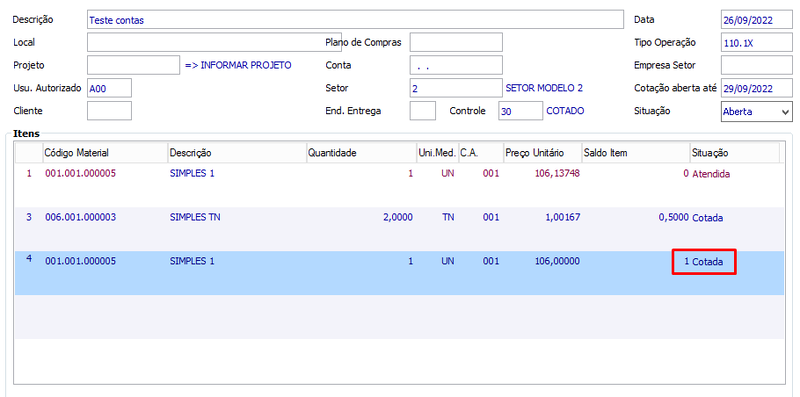The height and width of the screenshot is (397, 800).
Task: Select code 006.001.000003 in row 3
Action: click(x=81, y=217)
